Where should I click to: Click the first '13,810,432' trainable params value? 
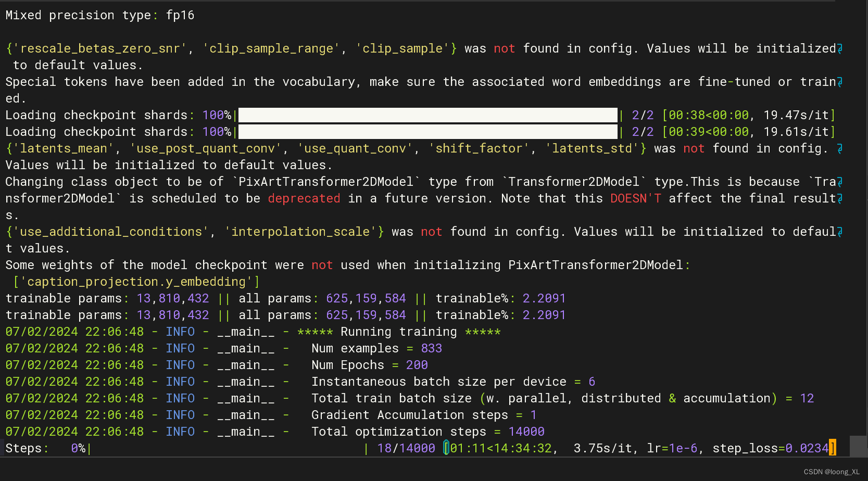173,298
